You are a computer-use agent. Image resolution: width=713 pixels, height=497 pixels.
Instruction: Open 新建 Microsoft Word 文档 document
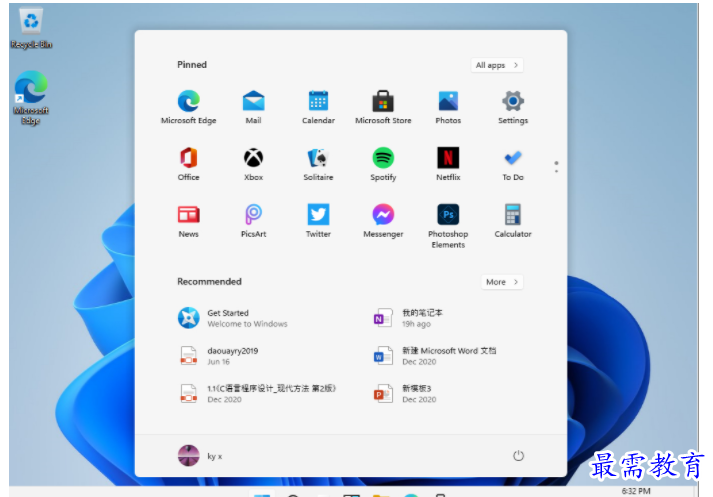(435, 356)
